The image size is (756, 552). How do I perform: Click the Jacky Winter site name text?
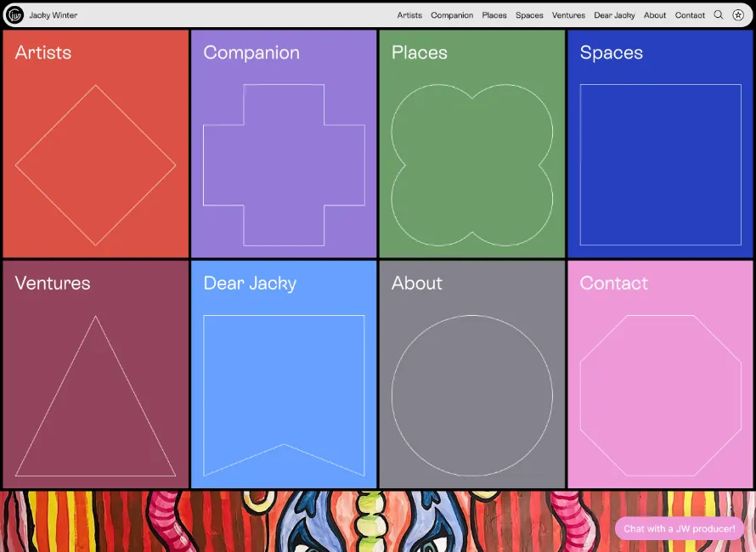pos(53,15)
